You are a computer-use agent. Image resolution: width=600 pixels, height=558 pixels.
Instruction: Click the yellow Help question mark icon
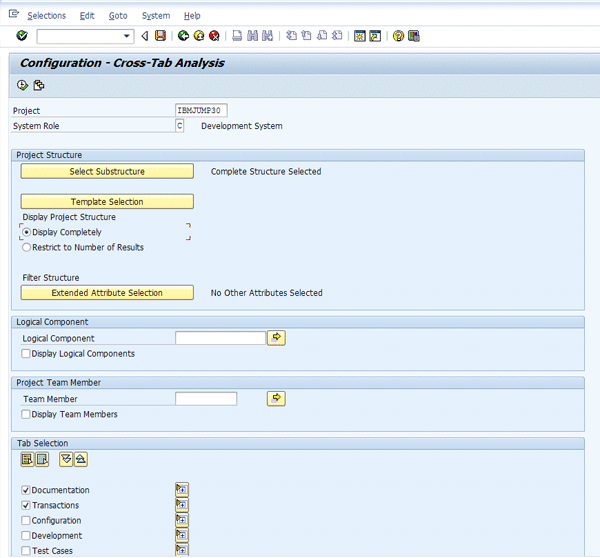[x=398, y=36]
